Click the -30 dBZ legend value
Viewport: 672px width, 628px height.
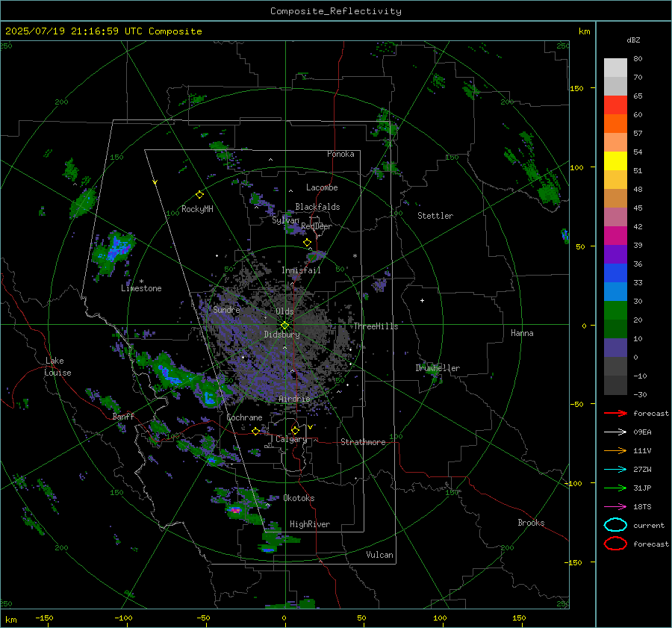640,394
